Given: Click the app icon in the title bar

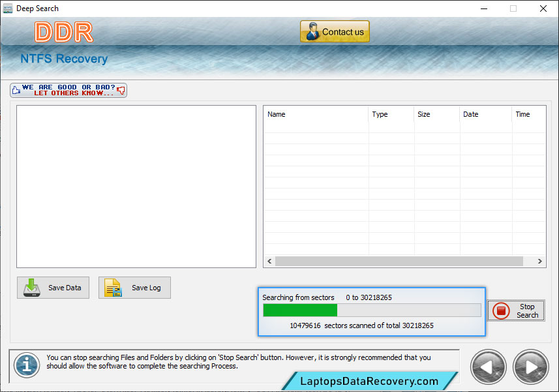Looking at the screenshot, I should coord(7,8).
